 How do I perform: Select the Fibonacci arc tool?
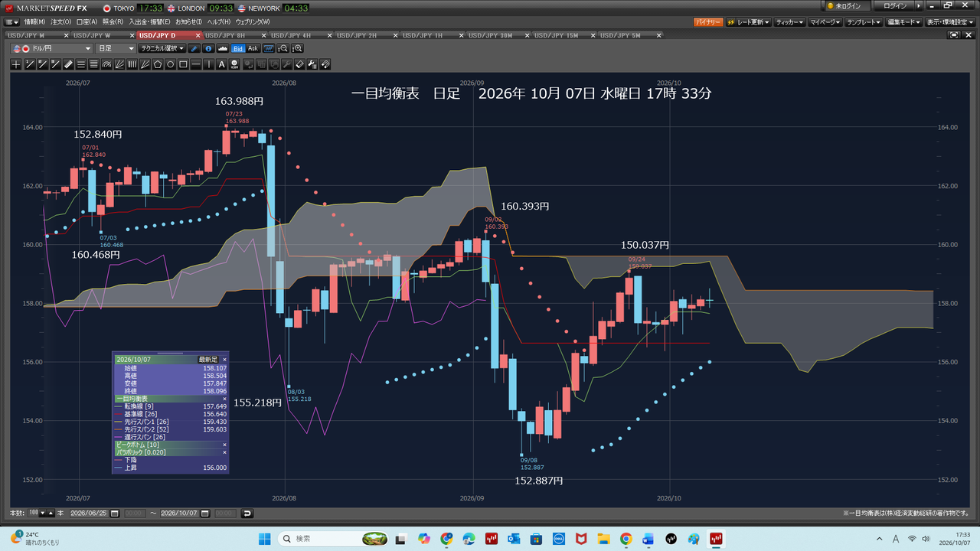[x=106, y=64]
